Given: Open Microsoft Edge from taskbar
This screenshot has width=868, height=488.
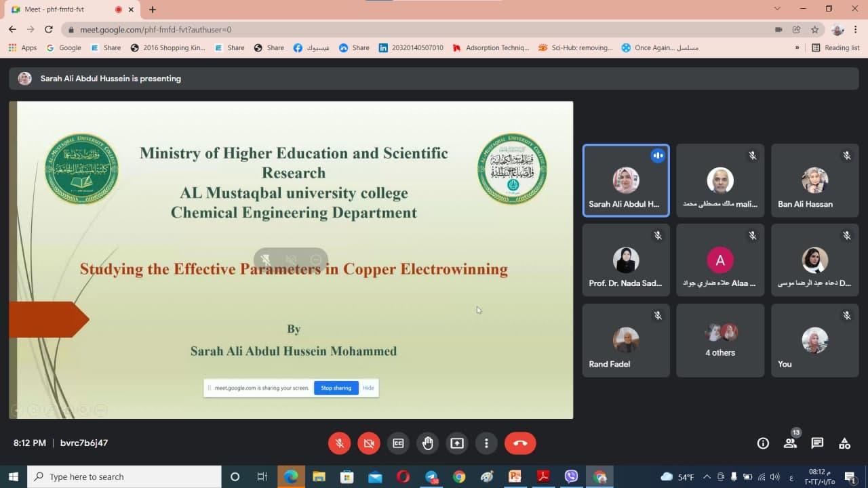Looking at the screenshot, I should click(x=291, y=476).
